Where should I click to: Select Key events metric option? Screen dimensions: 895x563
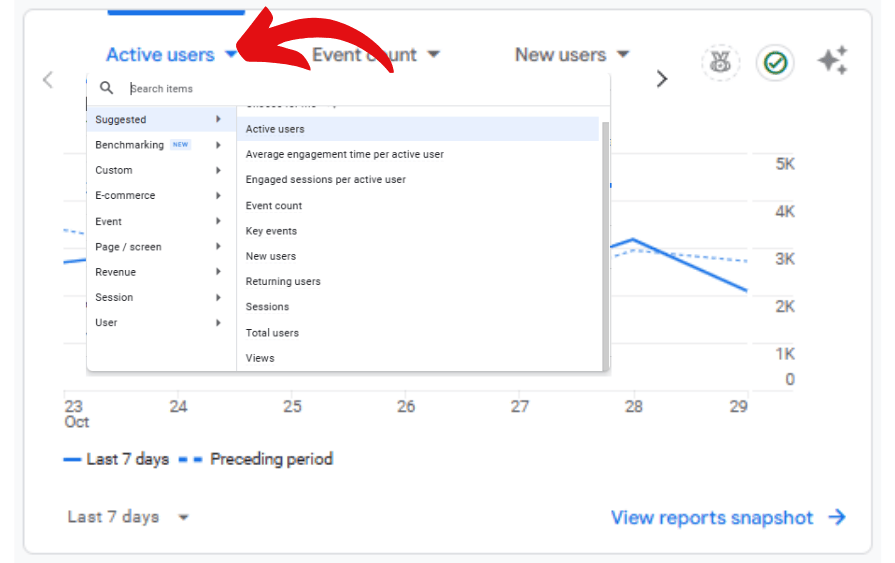[271, 231]
